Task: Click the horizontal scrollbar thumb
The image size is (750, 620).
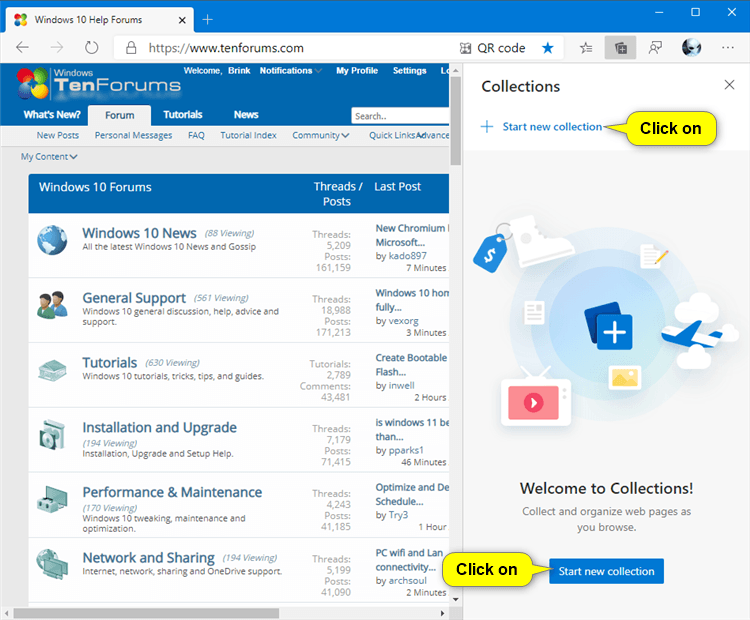Action: [x=146, y=613]
